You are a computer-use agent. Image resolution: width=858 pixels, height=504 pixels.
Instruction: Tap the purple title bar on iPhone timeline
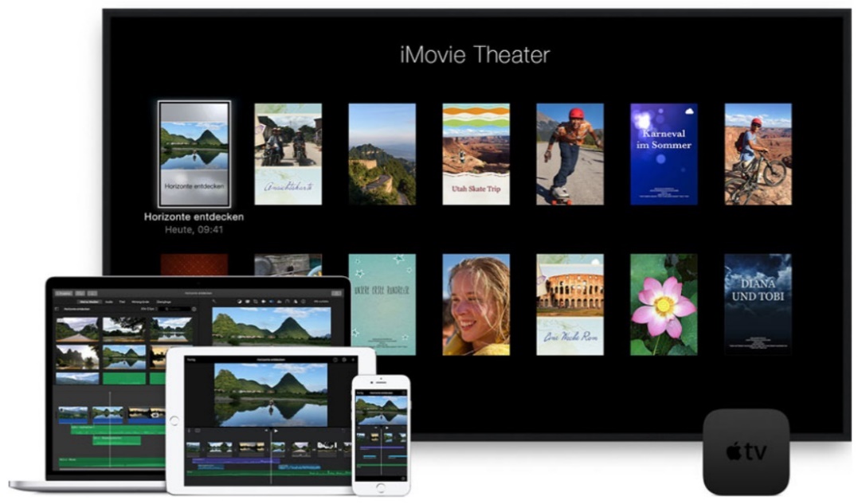pos(382,447)
